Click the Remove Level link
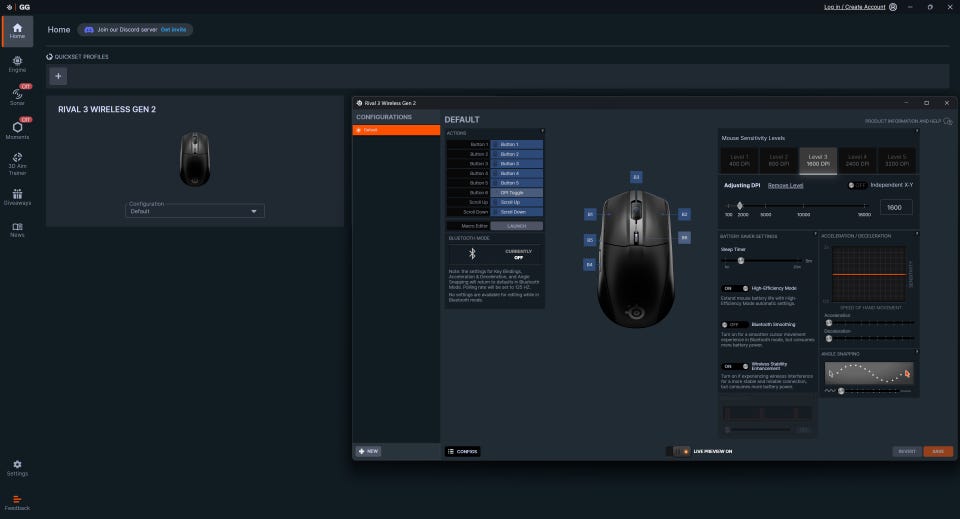The height and width of the screenshot is (519, 960). (x=786, y=185)
